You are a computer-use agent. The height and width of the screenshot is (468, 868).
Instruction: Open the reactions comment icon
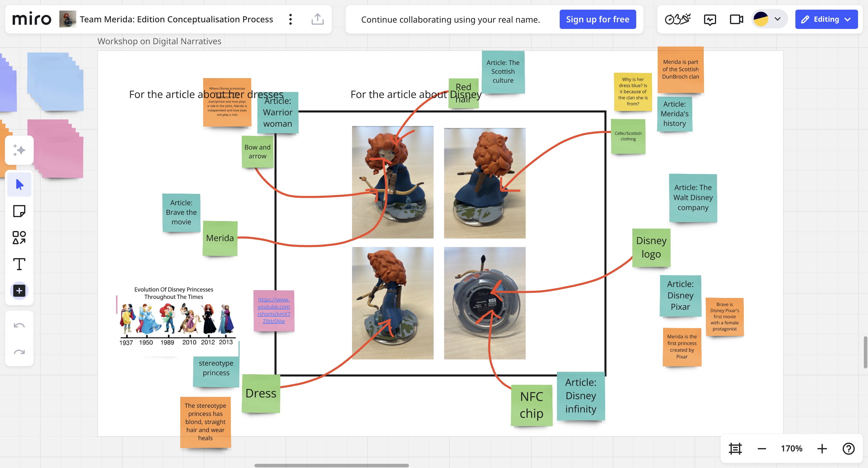pos(710,19)
